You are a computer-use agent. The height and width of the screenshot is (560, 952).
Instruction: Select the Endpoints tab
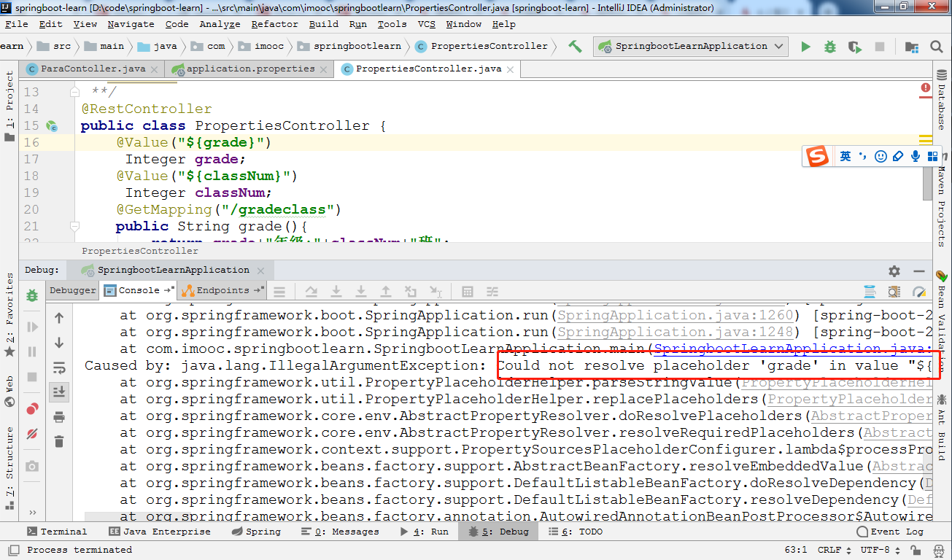222,290
